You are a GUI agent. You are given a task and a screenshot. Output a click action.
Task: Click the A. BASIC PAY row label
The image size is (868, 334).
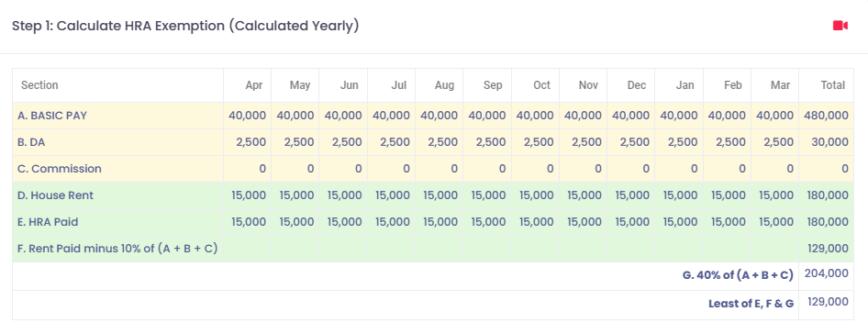tap(52, 116)
